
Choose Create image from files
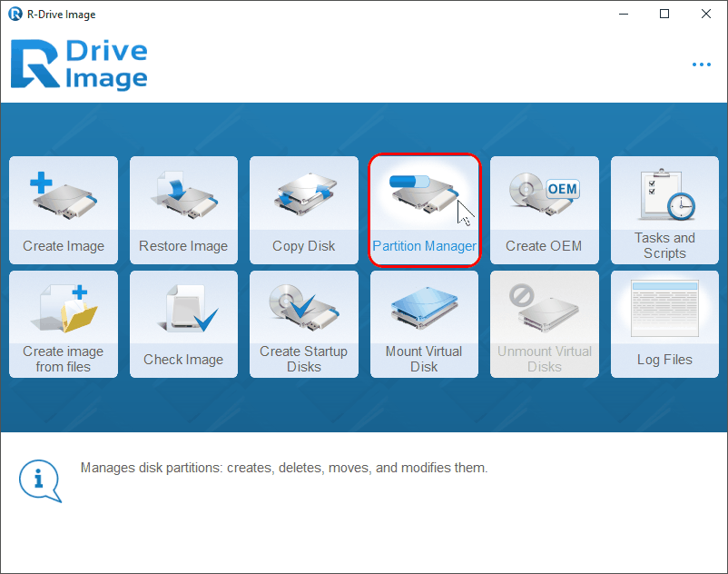[64, 324]
